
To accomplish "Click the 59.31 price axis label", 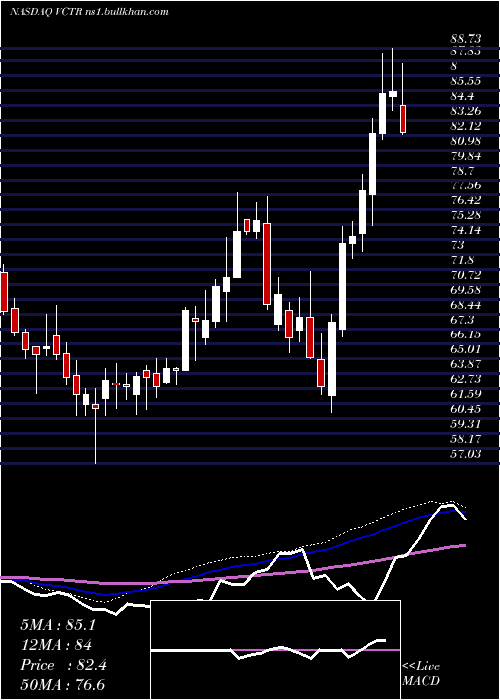I will 466,424.
